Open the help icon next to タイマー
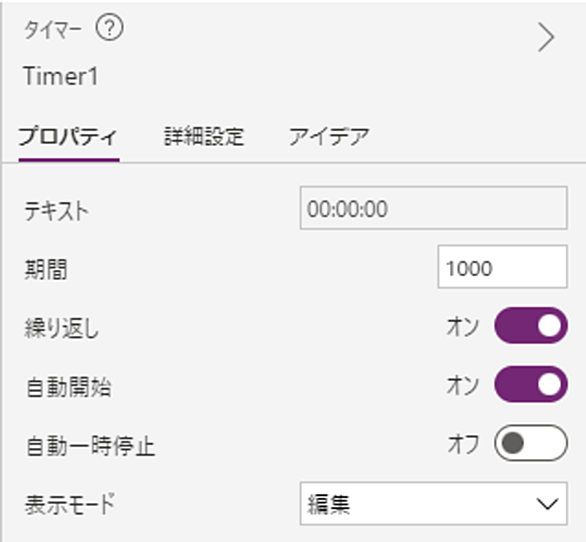This screenshot has width=586, height=542. click(x=110, y=27)
